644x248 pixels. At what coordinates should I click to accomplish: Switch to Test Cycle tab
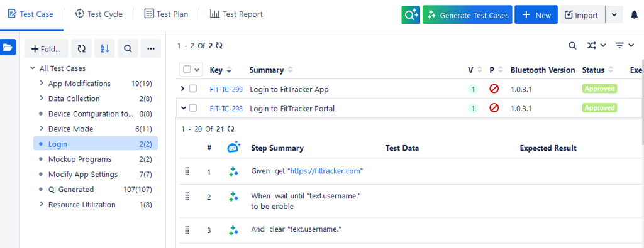coord(99,14)
